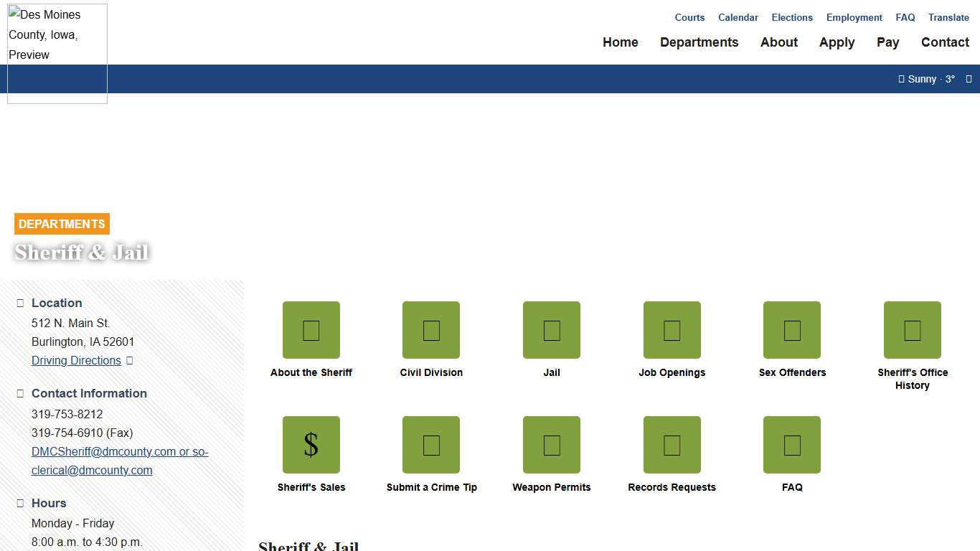Click the Sheriff's Office History icon

(912, 330)
